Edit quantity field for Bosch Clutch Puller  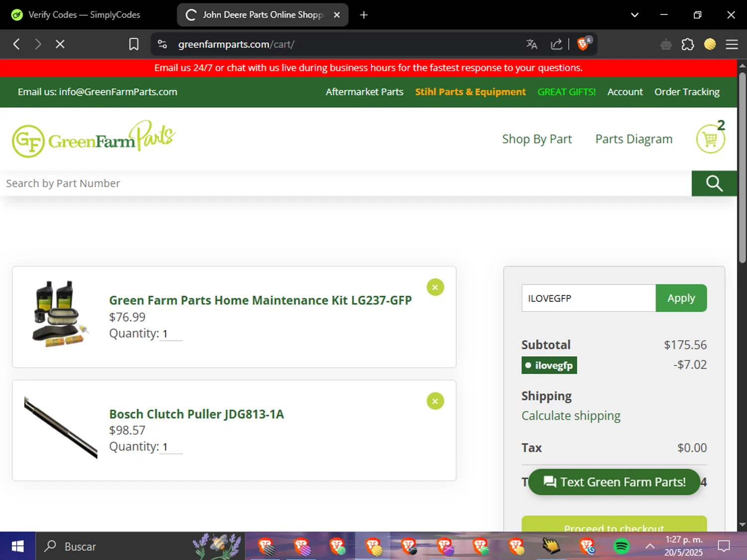click(x=171, y=447)
